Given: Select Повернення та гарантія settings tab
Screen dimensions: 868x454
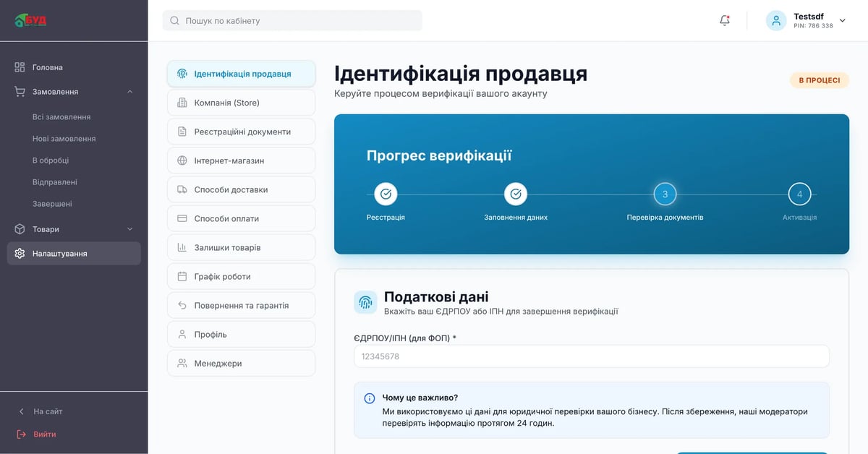Looking at the screenshot, I should (x=241, y=305).
